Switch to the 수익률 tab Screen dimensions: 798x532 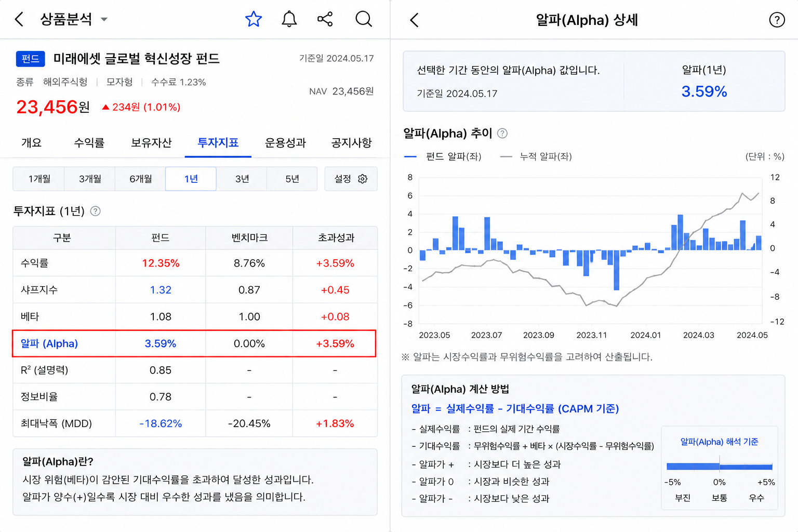coord(89,142)
